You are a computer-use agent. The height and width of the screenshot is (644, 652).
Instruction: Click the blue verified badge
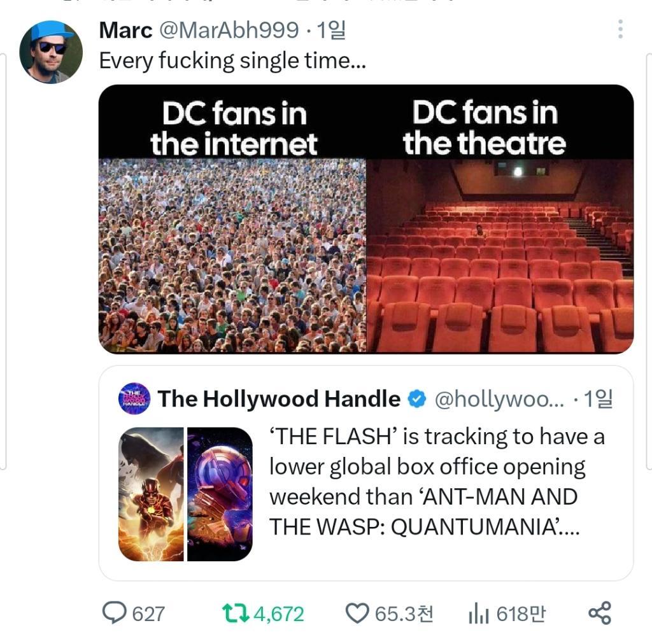[416, 399]
